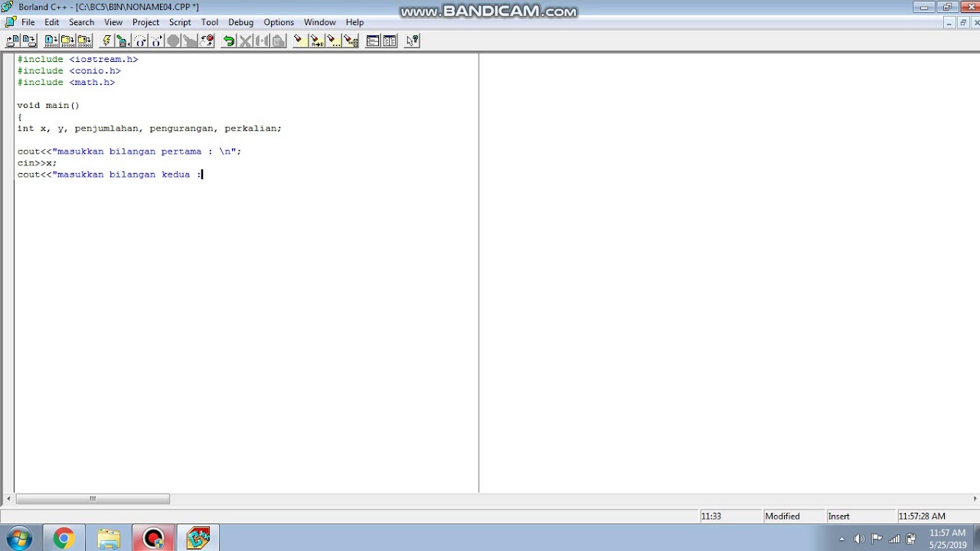Viewport: 980px width, 551px height.
Task: Click the horizontal scrollbar thumb
Action: point(93,499)
